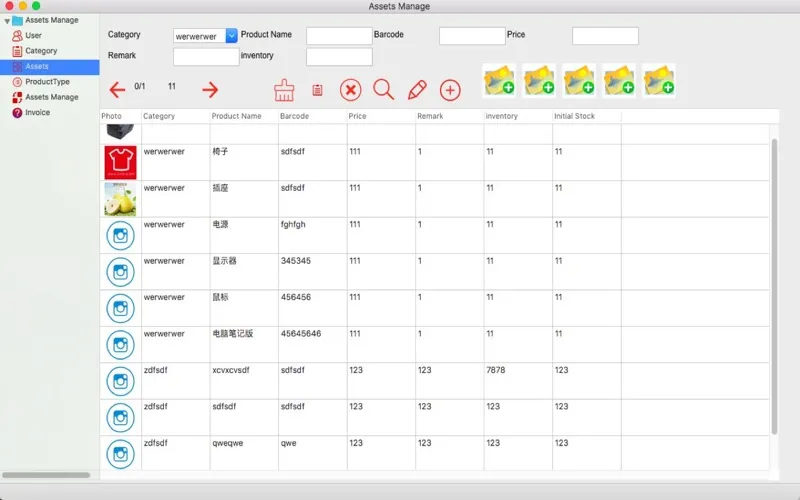The image size is (800, 500).
Task: Click the small clipboard icon
Action: coord(317,90)
